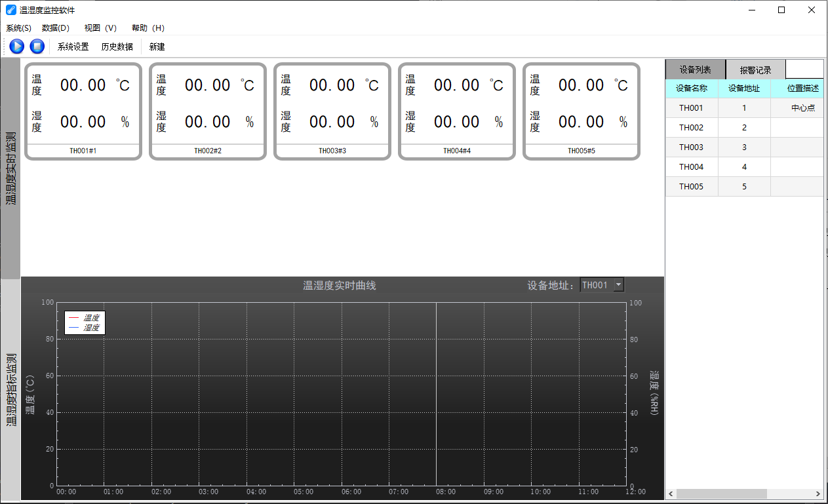Minimize the 温湿度监控软件 window

pyautogui.click(x=751, y=10)
